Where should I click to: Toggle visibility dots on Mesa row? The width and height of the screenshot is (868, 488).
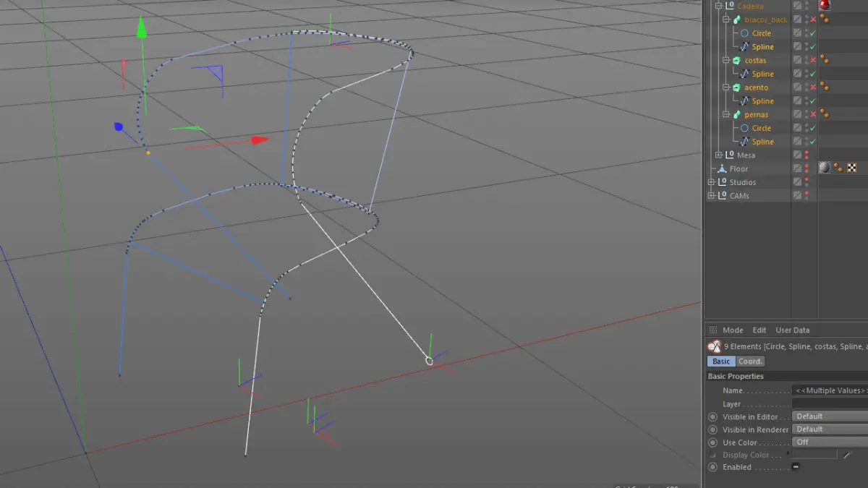807,155
